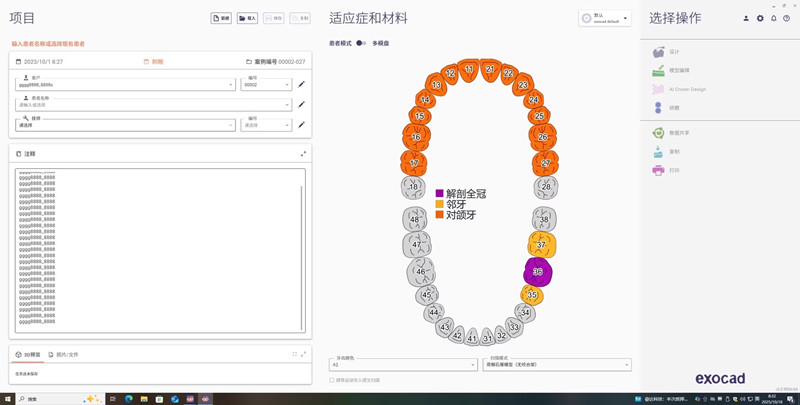Click the Windows taskbar search box

[x=60, y=399]
